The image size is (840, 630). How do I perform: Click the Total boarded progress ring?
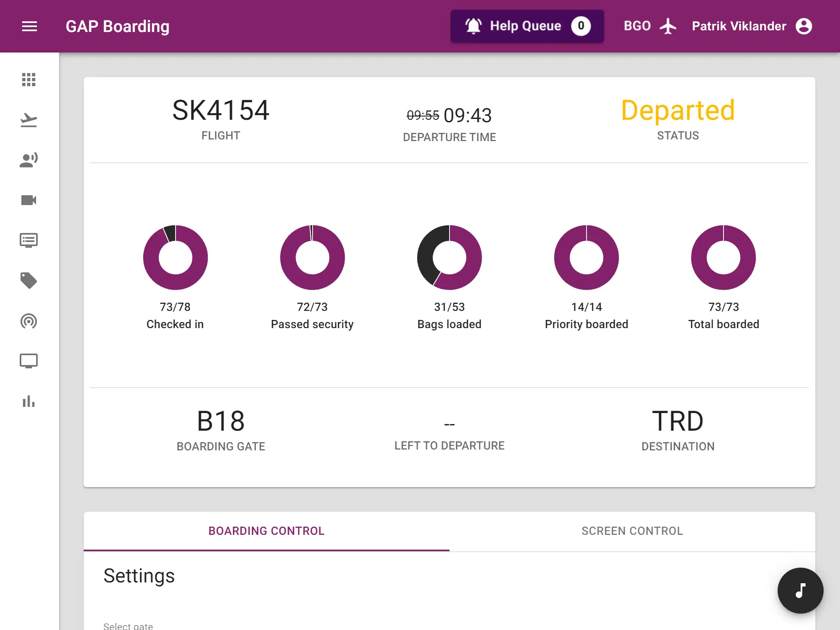coord(723,257)
